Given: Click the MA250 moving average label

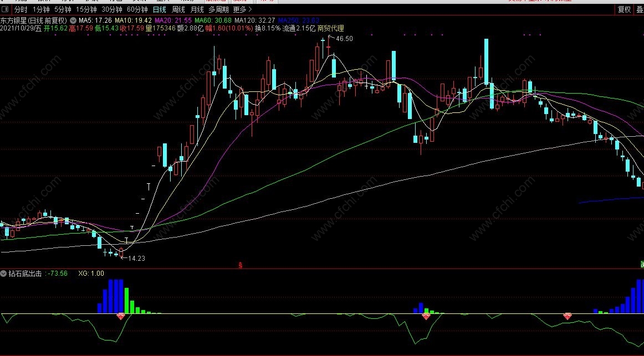Looking at the screenshot, I should coord(298,20).
